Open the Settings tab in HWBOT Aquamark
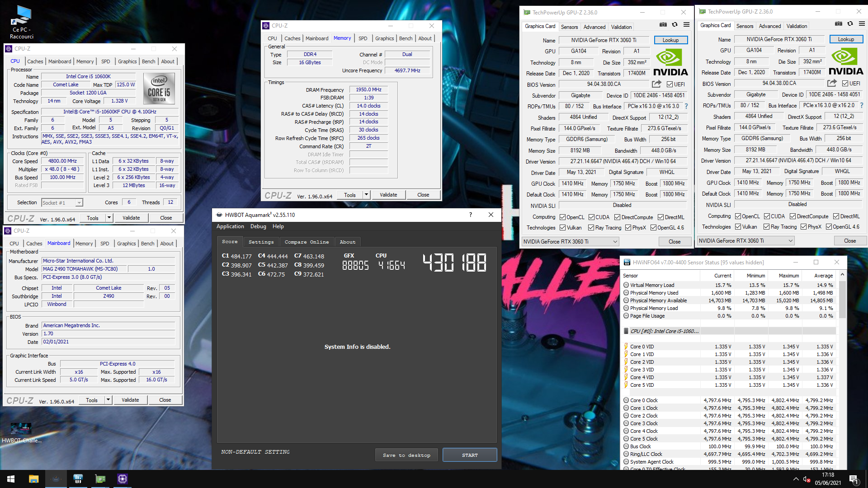Image resolution: width=868 pixels, height=488 pixels. [x=261, y=242]
